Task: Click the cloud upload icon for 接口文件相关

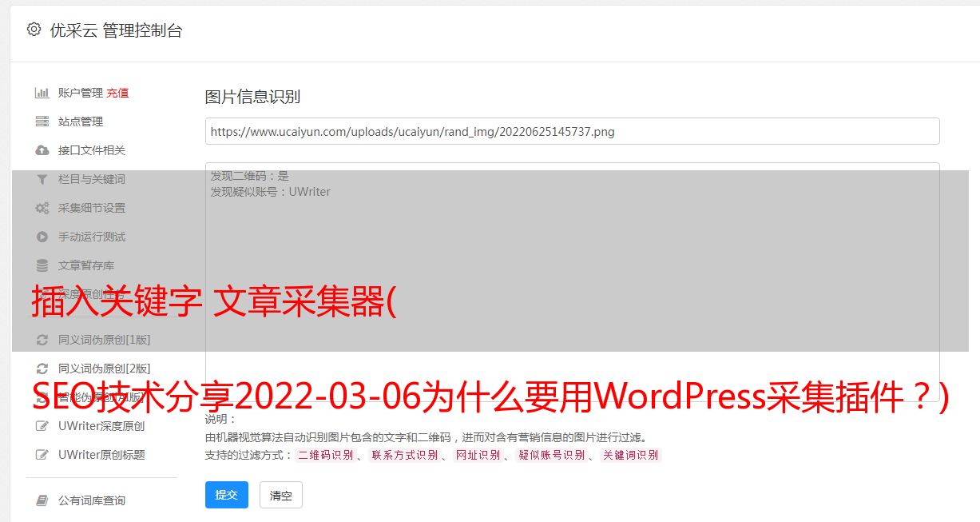Action: coord(42,150)
